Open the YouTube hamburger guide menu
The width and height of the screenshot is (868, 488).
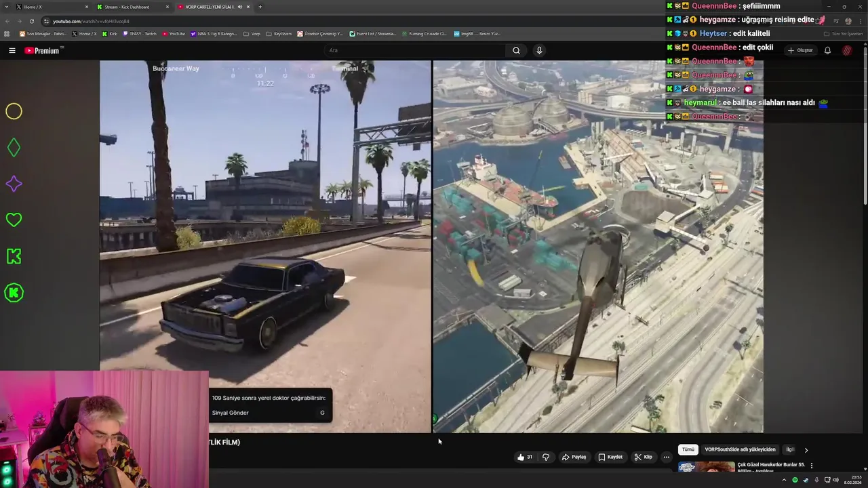(12, 50)
